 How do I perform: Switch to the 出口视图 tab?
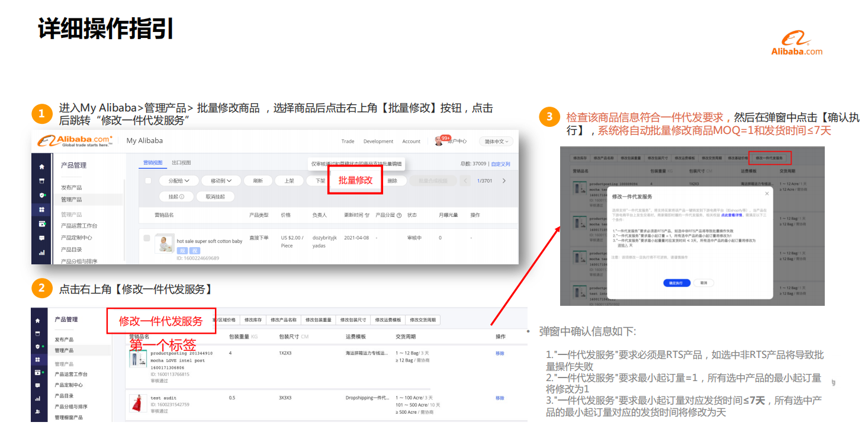[x=181, y=163]
